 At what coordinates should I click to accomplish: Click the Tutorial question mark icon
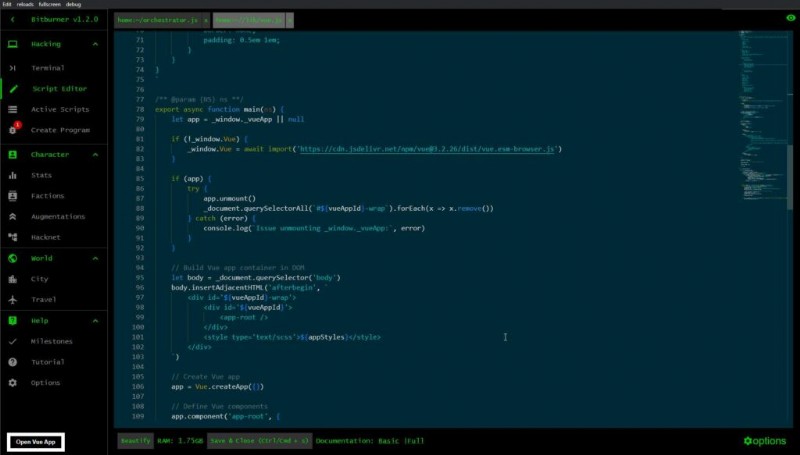pos(13,362)
